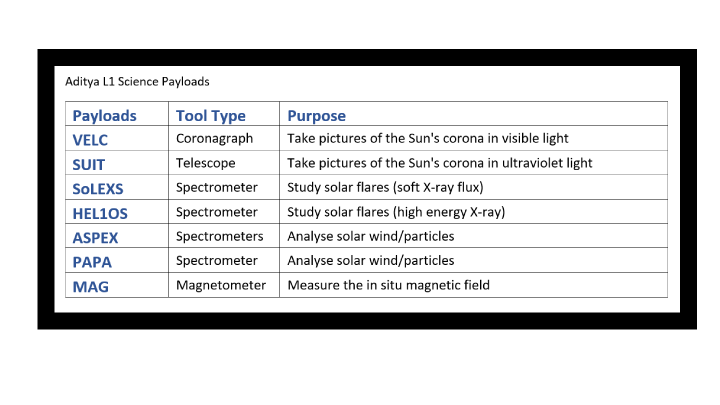This screenshot has width=720, height=405.
Task: Click the PAPA payload name
Action: pos(92,262)
